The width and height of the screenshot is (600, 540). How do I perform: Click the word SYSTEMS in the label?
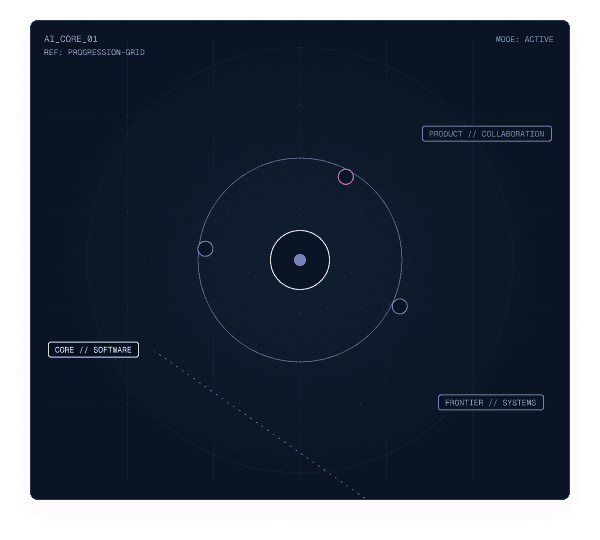click(x=519, y=403)
